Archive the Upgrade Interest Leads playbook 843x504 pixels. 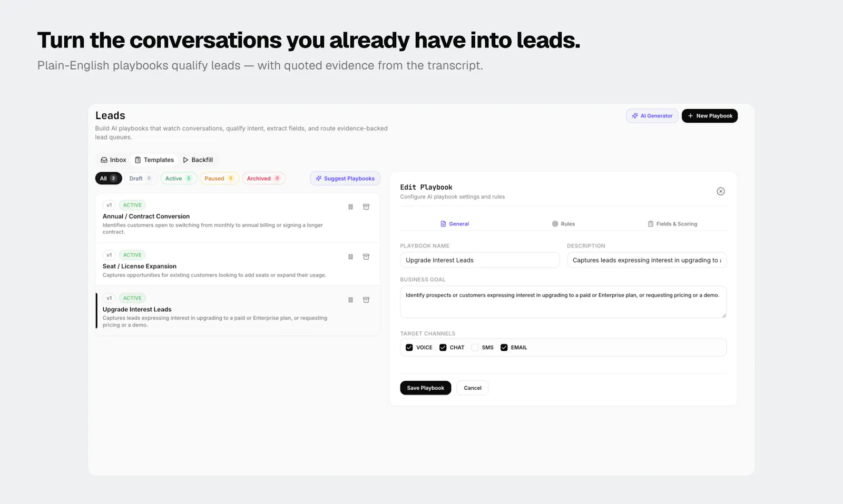366,300
